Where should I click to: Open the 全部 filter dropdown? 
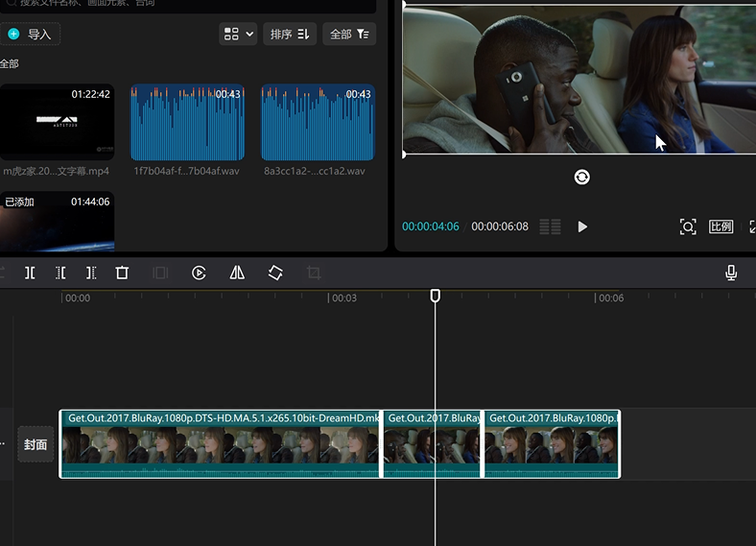pos(349,35)
